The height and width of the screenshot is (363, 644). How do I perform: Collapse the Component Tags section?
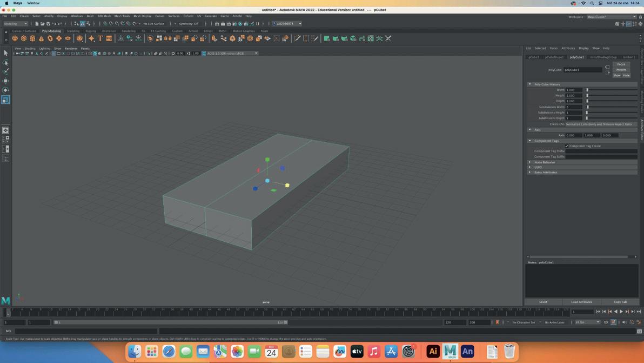coord(530,141)
